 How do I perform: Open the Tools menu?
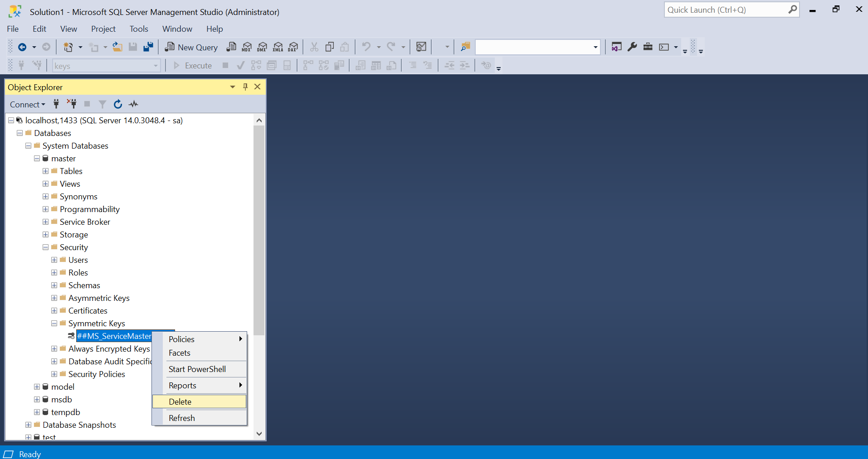tap(138, 29)
